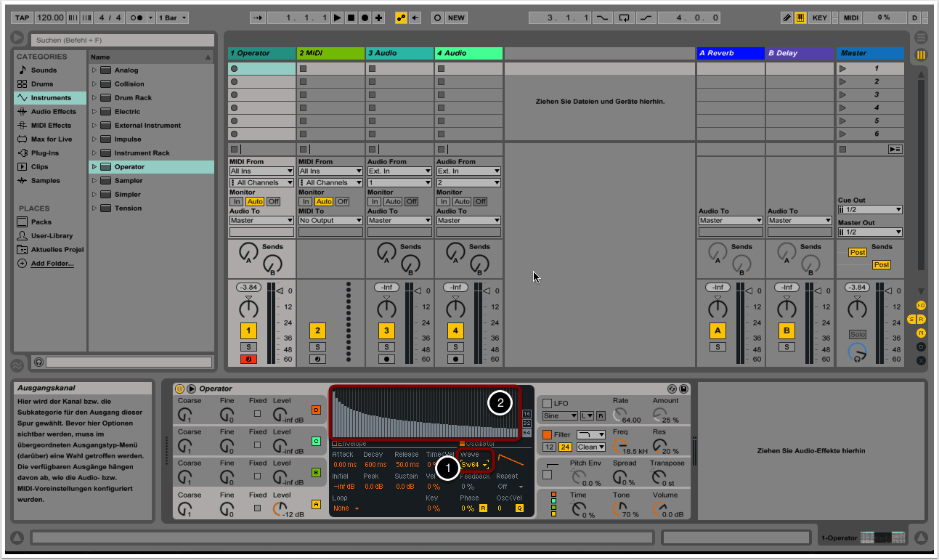
Task: Enable the LFO checkbox in Operator
Action: click(x=548, y=403)
